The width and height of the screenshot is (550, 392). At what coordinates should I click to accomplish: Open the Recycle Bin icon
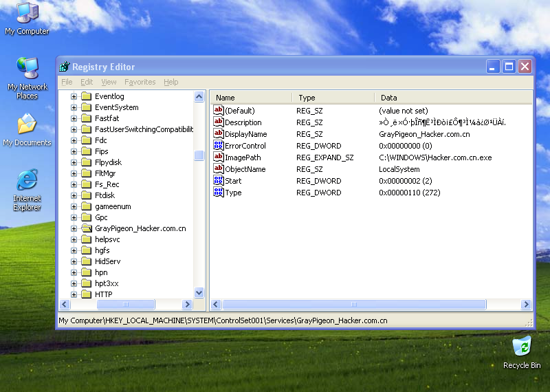click(522, 352)
